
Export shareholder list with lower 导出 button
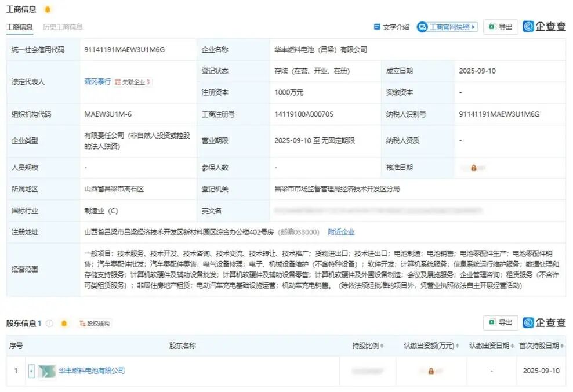(x=501, y=322)
